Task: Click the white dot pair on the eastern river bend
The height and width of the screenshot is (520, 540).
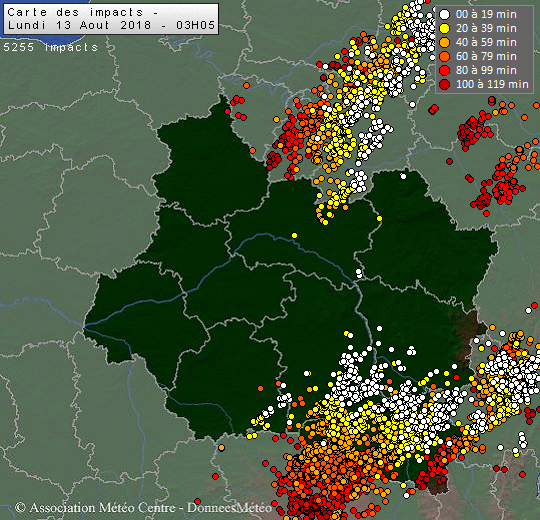Action: (x=359, y=273)
